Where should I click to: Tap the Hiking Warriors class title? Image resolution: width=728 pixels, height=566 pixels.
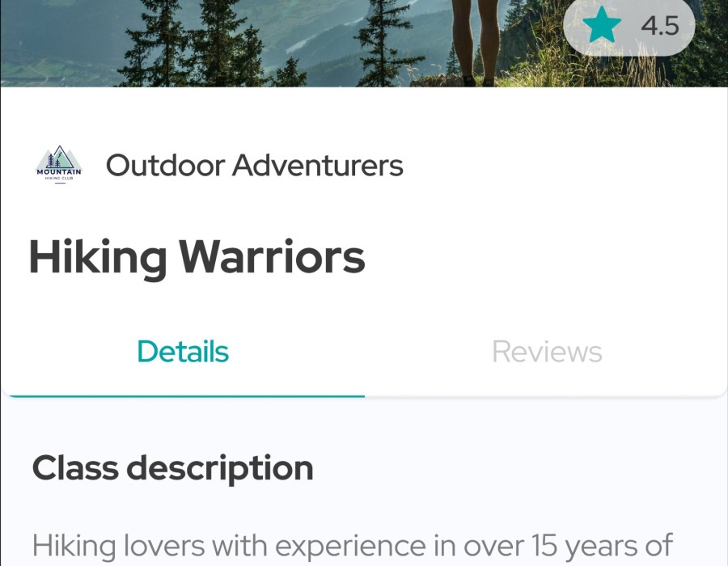tap(197, 257)
